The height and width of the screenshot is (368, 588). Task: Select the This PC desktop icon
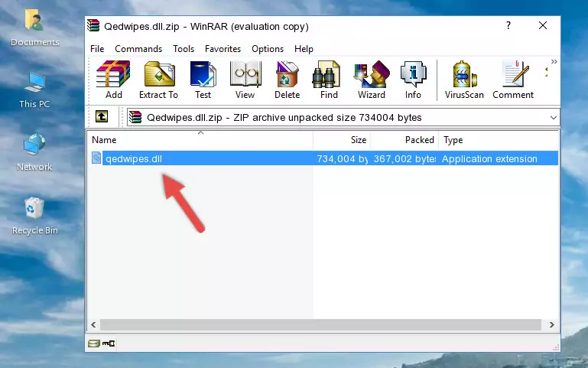point(34,90)
